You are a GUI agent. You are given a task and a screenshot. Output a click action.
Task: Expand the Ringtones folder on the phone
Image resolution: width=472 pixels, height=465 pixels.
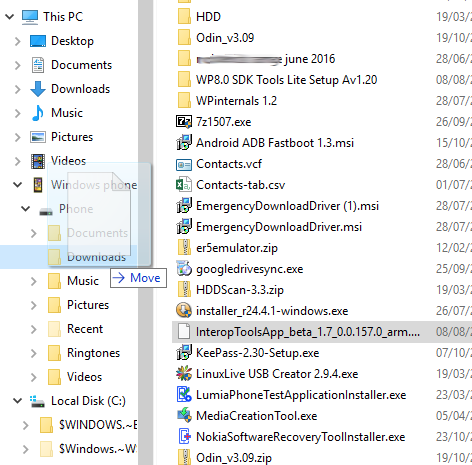coord(34,353)
